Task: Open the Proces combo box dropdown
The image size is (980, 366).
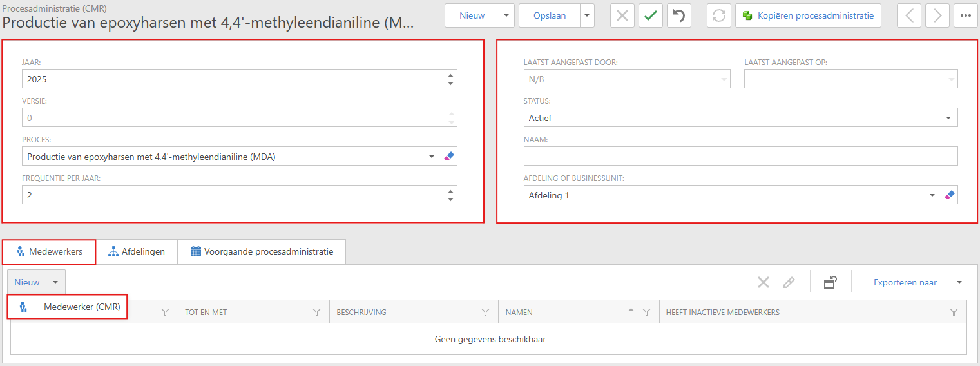Action: pyautogui.click(x=432, y=156)
